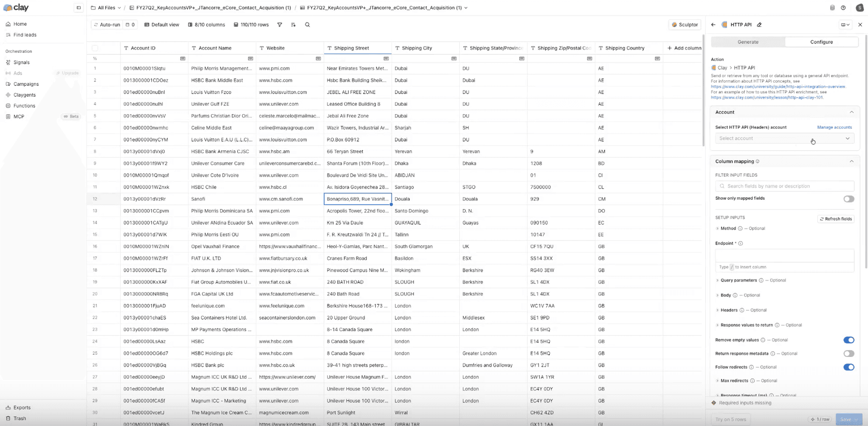
Task: Switch to the Configure tab
Action: 822,42
